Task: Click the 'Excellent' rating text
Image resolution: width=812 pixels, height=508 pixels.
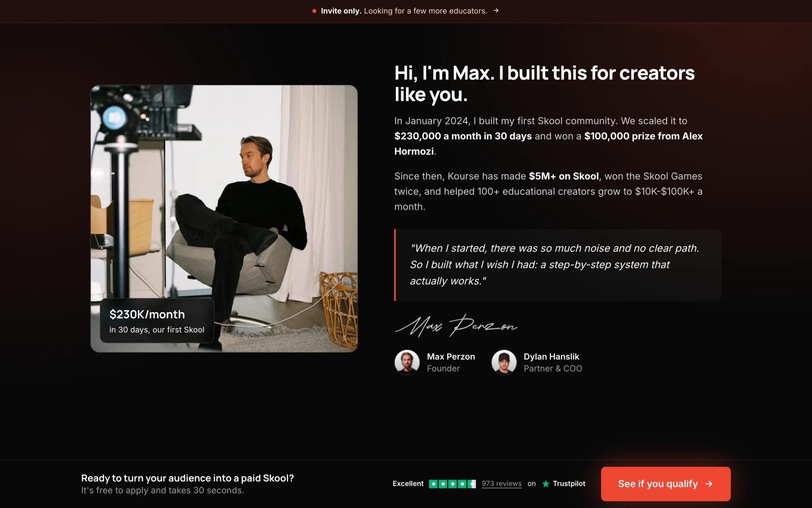Action: point(408,484)
